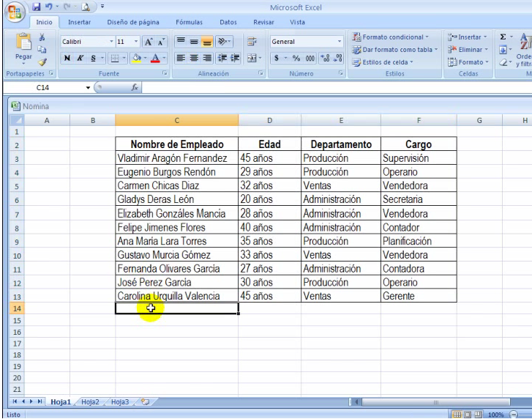Apply thousands separator style
Image resolution: width=532 pixels, height=419 pixels.
(310, 58)
